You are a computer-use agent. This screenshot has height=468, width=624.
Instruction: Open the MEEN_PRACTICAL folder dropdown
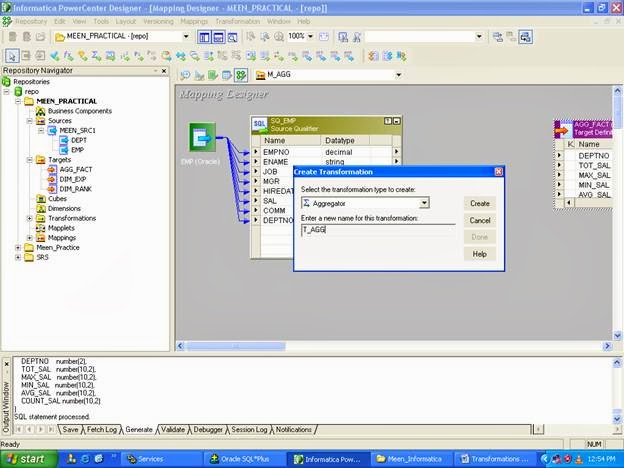186,37
